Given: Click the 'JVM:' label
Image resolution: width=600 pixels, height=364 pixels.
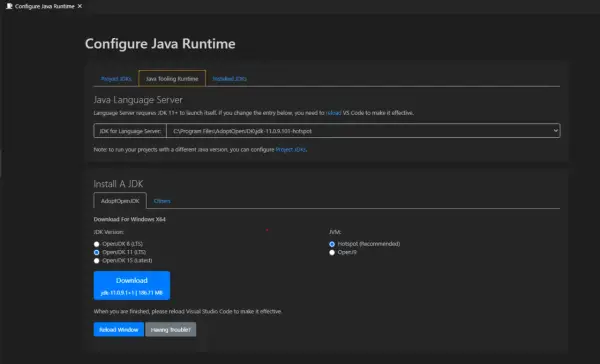Looking at the screenshot, I should click(335, 232).
